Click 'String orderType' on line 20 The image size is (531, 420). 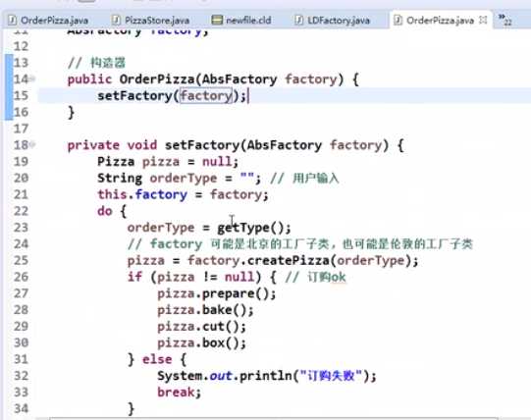pos(157,179)
